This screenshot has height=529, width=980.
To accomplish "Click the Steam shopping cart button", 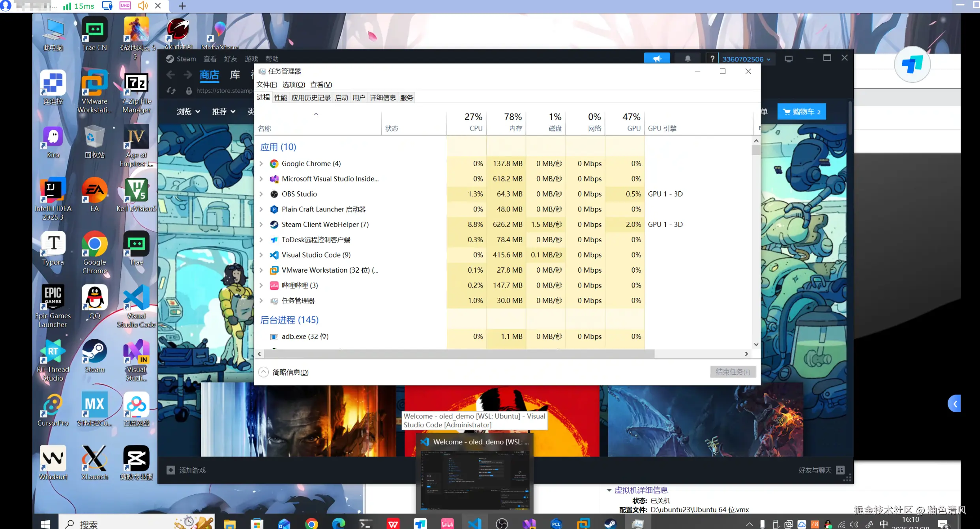I will point(801,112).
